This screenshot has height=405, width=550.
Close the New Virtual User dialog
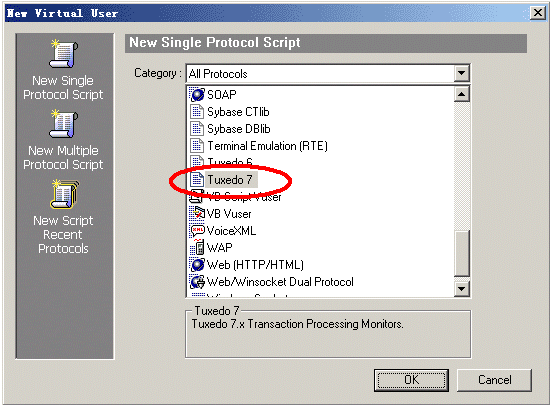click(537, 13)
